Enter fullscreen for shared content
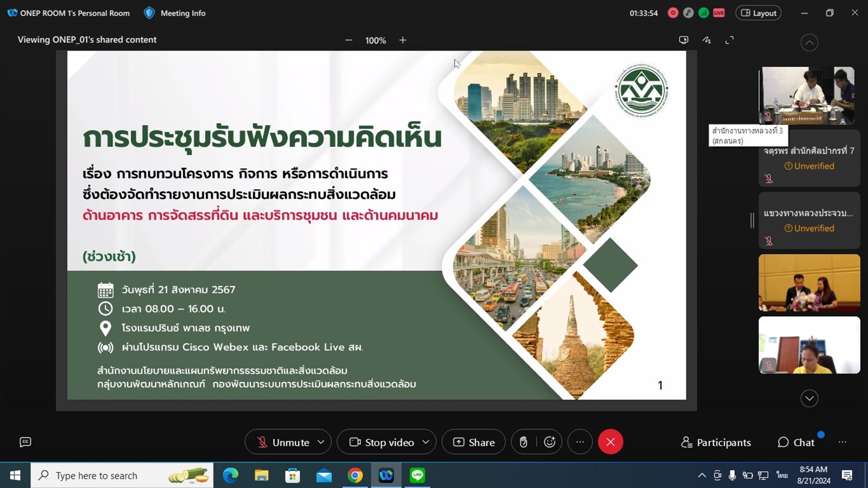 (x=730, y=40)
